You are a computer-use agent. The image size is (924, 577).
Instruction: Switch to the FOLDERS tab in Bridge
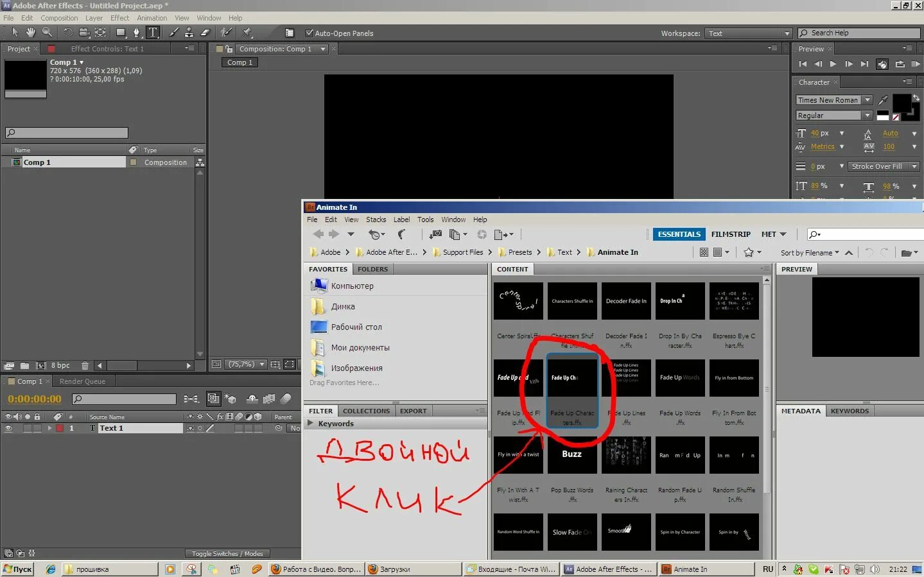click(372, 270)
